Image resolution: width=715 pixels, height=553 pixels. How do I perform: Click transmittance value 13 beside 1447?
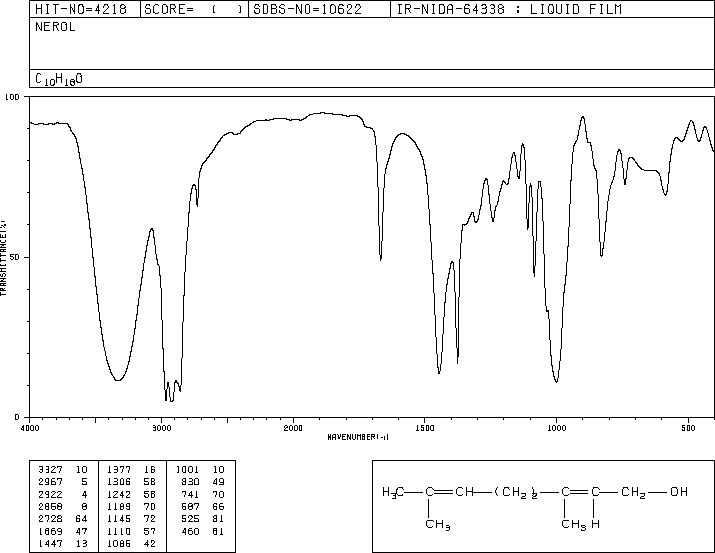pyautogui.click(x=82, y=543)
